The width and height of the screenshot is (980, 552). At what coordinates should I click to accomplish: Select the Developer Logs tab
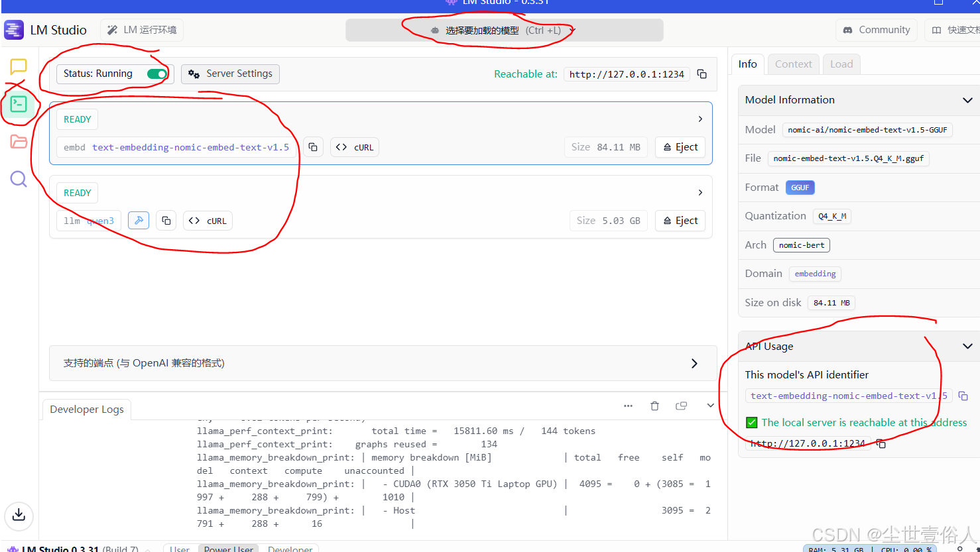click(x=87, y=410)
